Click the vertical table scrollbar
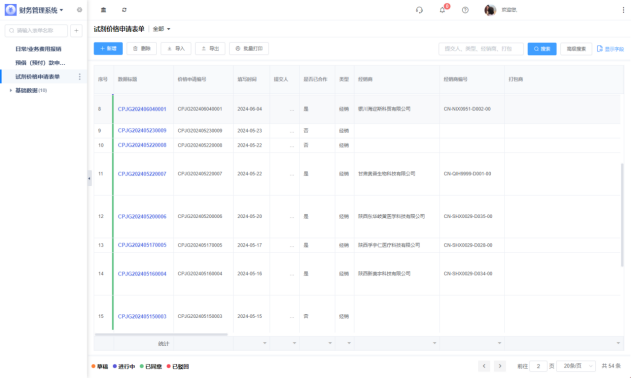The width and height of the screenshot is (632, 378). pyautogui.click(x=622, y=214)
